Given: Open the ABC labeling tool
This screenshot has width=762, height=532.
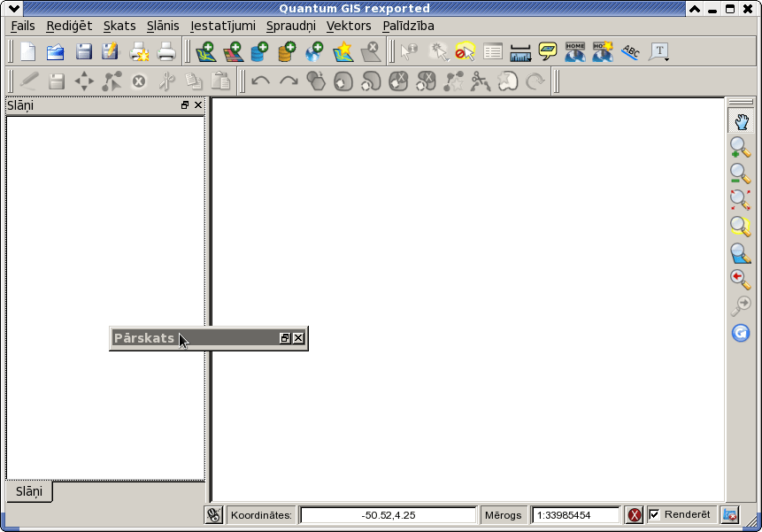Looking at the screenshot, I should click(630, 52).
